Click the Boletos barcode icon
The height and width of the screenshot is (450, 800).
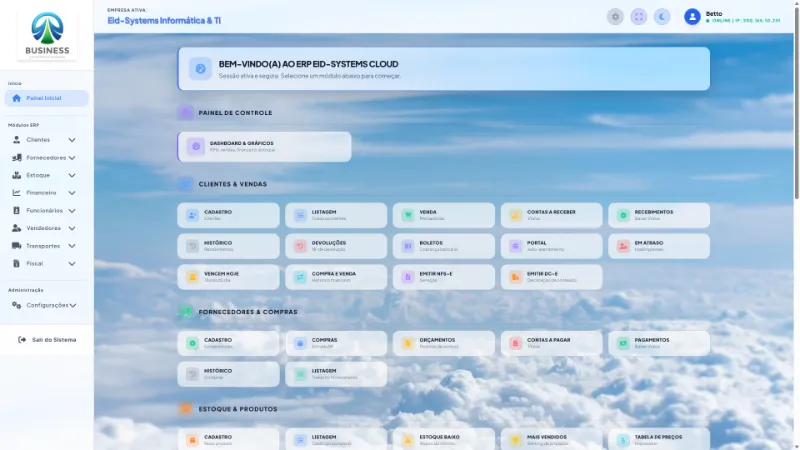coord(408,246)
